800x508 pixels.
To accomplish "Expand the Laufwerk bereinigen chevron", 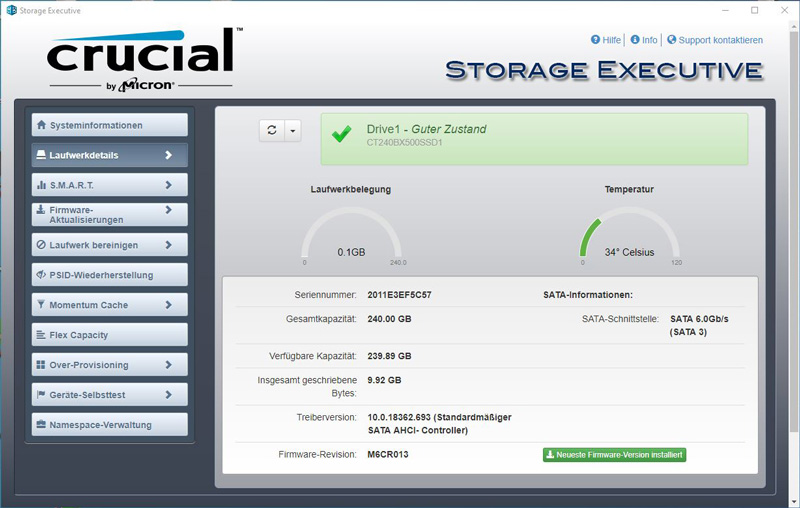I will [168, 245].
